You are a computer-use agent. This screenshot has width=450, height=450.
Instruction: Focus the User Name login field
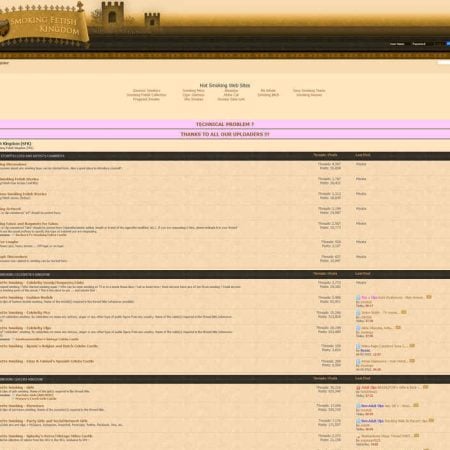point(397,44)
